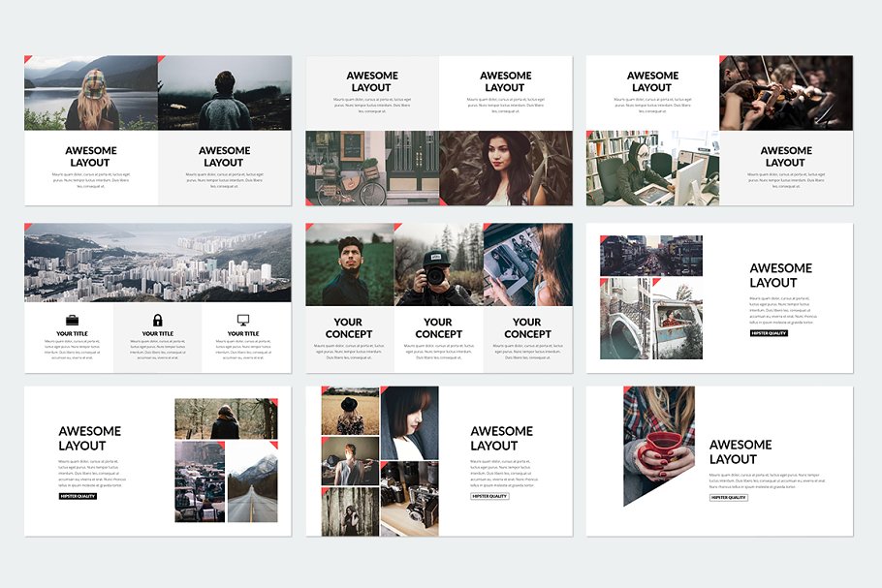Select the vintage cameras on table photo
Screen dimensions: 882x588
click(409, 498)
